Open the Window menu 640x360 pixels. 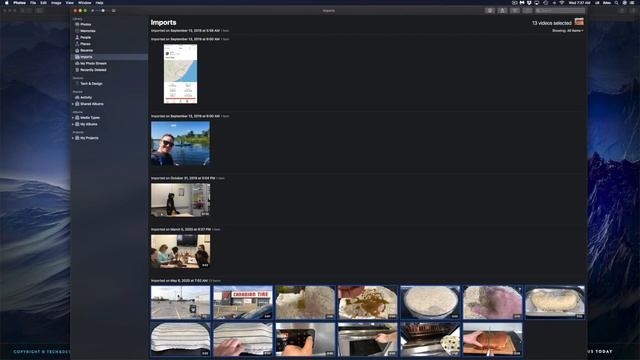[84, 3]
